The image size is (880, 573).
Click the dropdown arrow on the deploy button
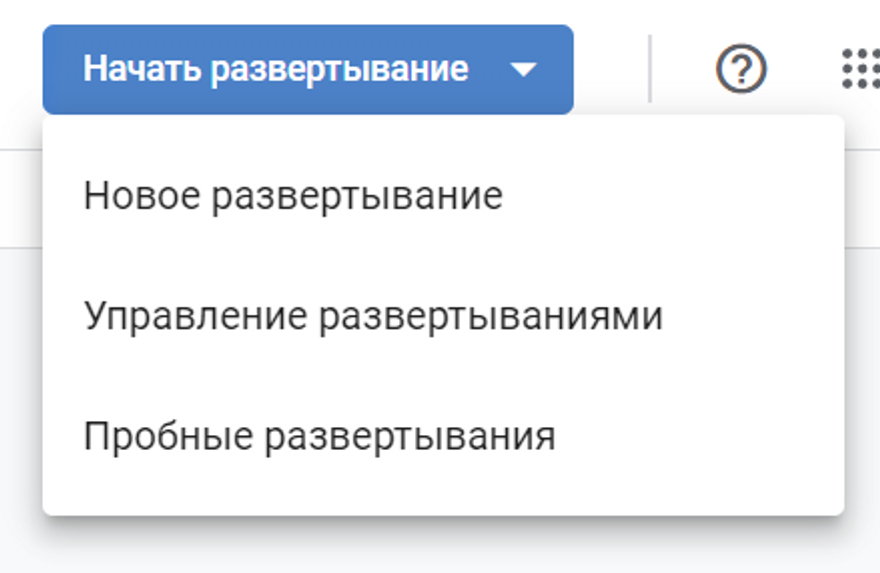[523, 70]
